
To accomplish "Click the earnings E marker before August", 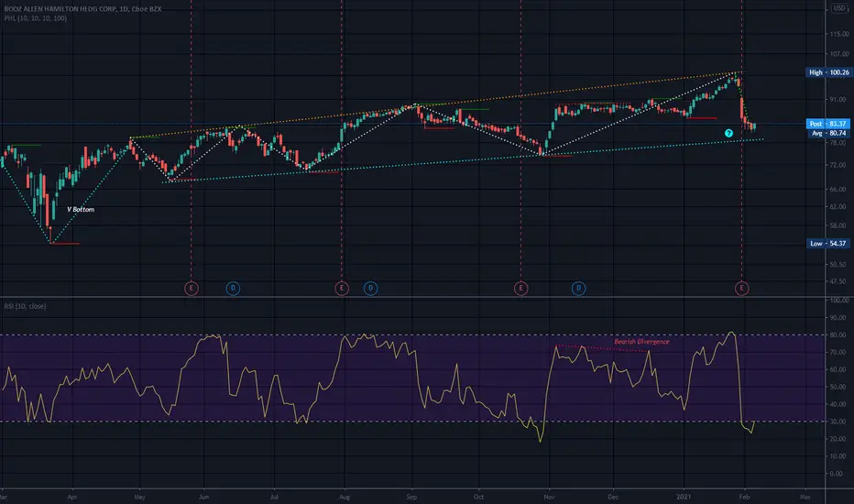I will (x=342, y=289).
